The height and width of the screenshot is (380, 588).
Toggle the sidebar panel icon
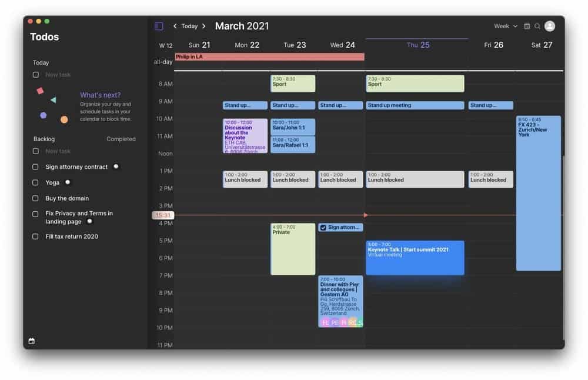coord(159,26)
